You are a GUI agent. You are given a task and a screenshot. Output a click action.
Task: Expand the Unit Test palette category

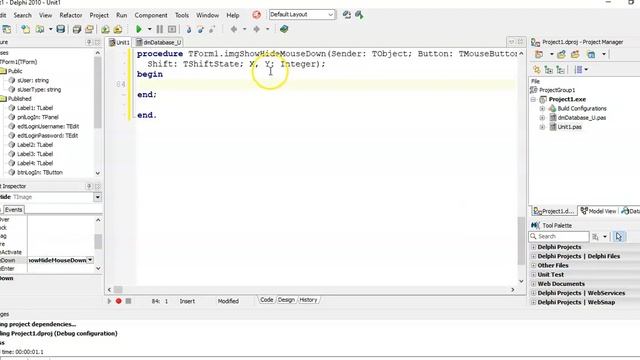tap(533, 275)
